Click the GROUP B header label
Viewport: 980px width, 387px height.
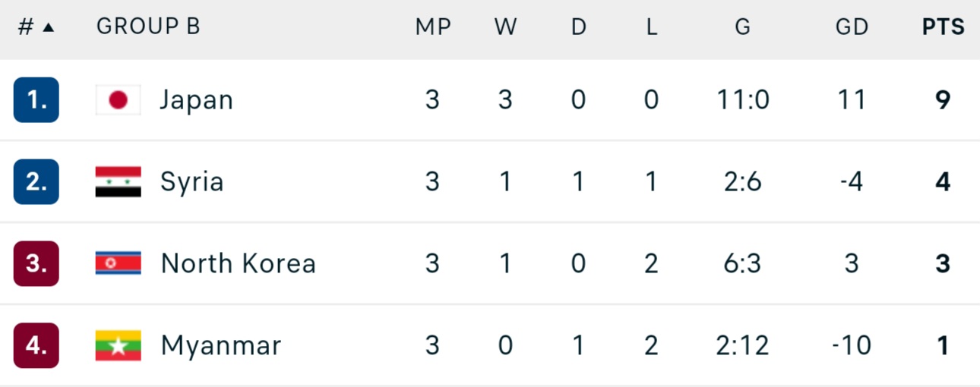pyautogui.click(x=148, y=27)
